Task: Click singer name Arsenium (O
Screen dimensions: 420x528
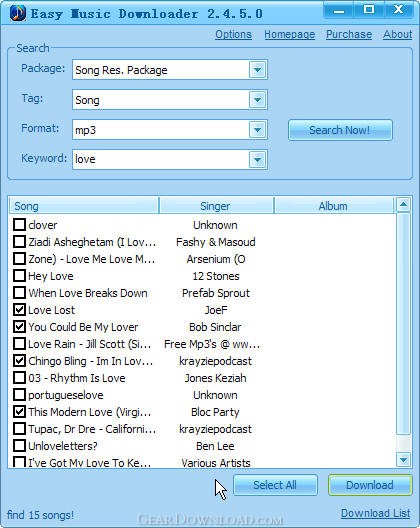Action: (216, 259)
